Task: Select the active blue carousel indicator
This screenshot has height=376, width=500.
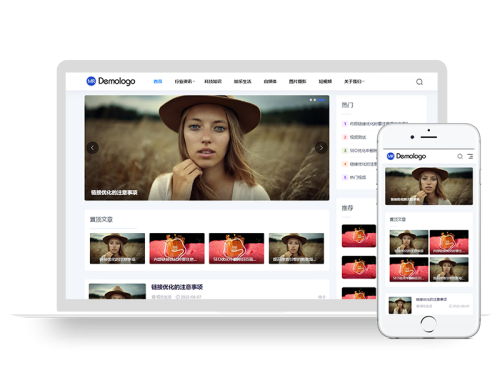Action: click(321, 100)
